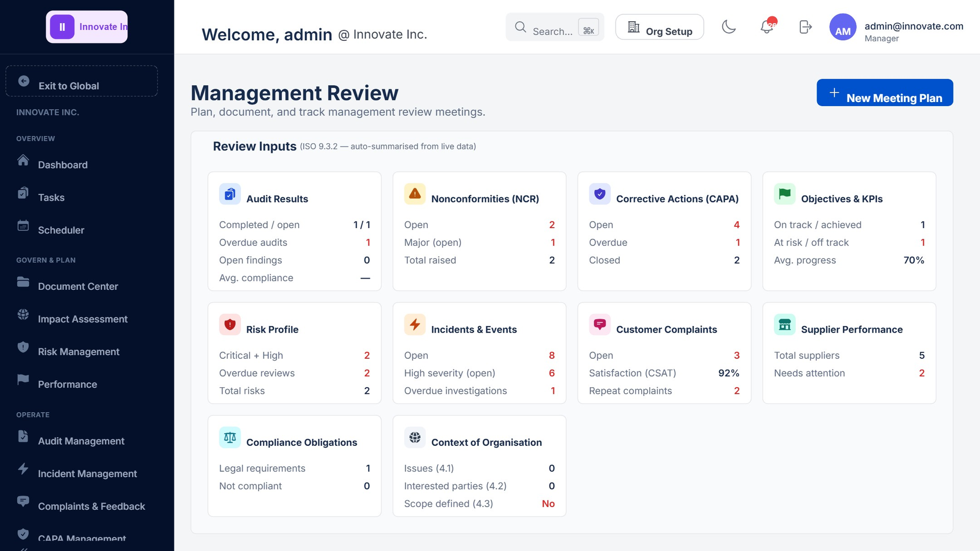
Task: Click Satisfaction (CSAT) 92% value
Action: coord(728,373)
